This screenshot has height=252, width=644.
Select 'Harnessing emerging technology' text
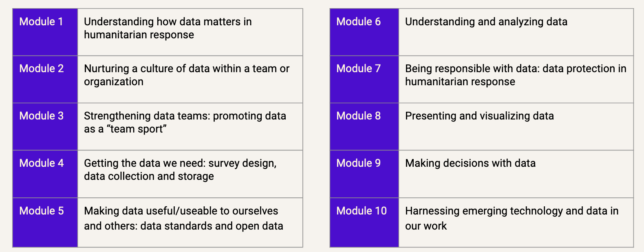pyautogui.click(x=512, y=218)
